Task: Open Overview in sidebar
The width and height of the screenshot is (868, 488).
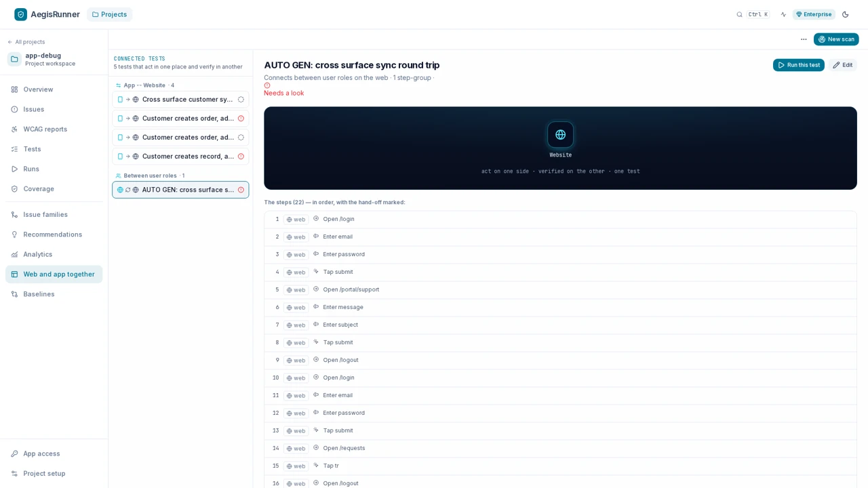Action: pyautogui.click(x=54, y=89)
